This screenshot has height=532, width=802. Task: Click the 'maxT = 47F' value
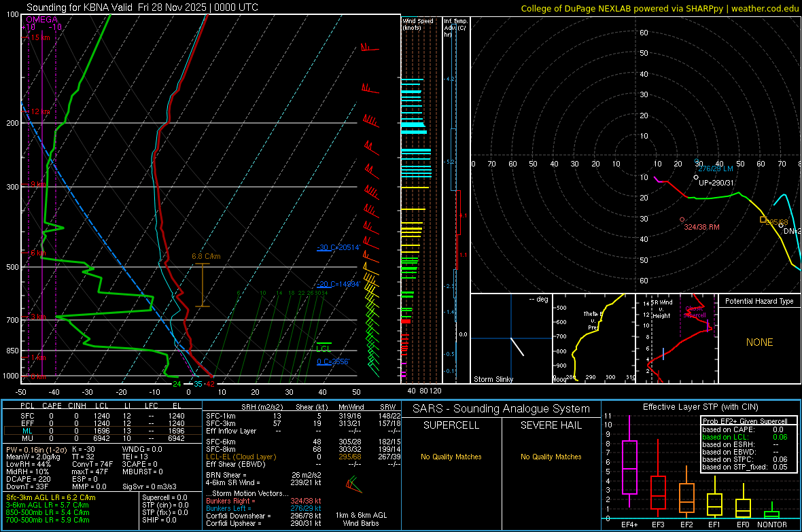(90, 472)
